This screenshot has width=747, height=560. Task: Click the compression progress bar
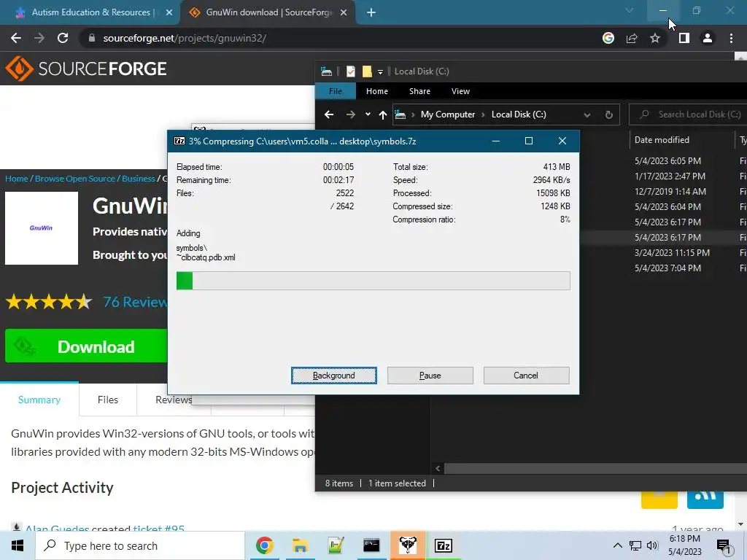373,281
